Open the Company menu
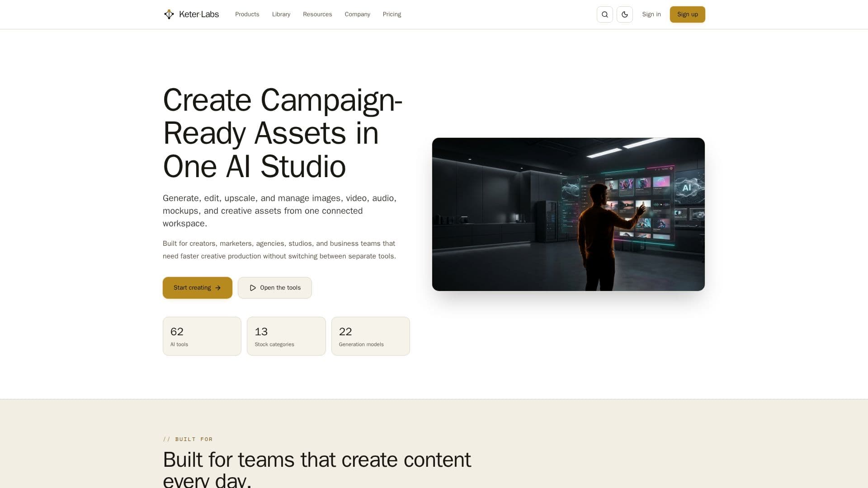The image size is (868, 488). pos(357,14)
